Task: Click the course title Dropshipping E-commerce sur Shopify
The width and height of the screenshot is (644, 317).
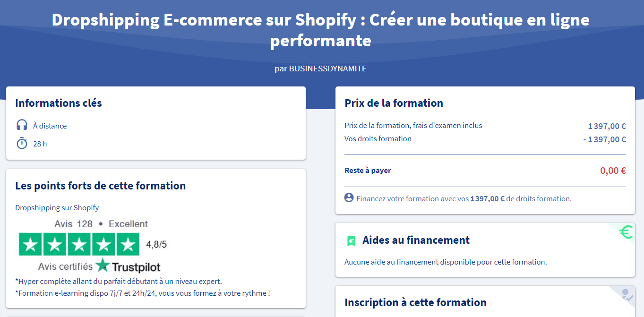Action: [x=320, y=30]
